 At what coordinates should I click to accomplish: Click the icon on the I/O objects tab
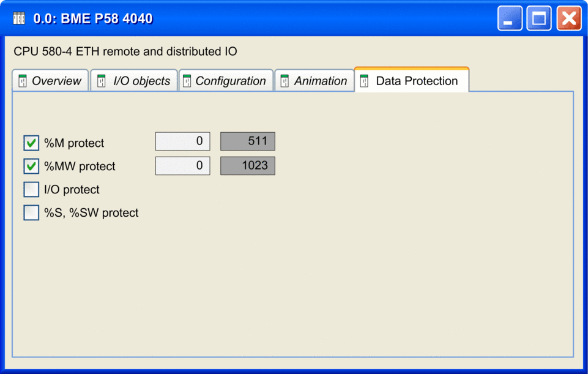click(102, 81)
